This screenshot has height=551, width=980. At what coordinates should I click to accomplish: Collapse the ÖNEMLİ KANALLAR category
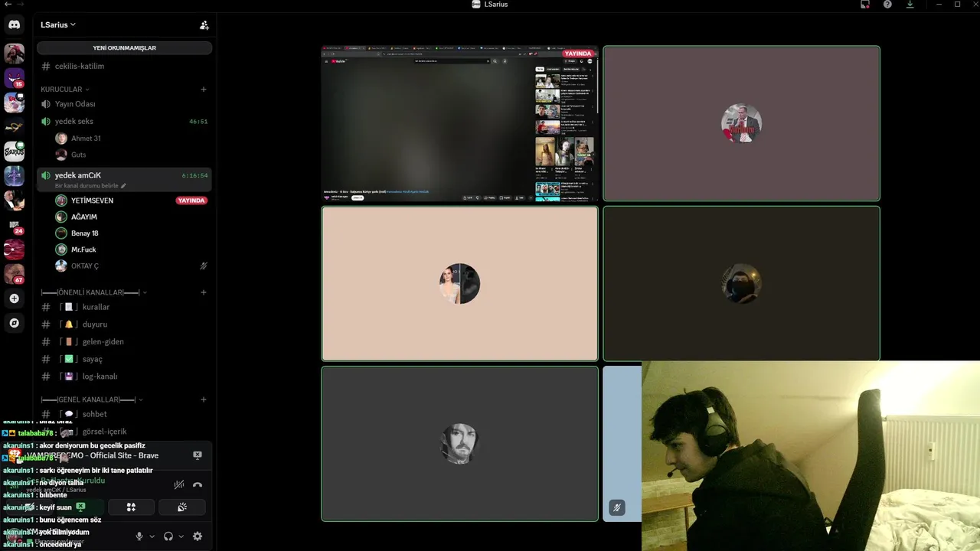click(x=93, y=292)
